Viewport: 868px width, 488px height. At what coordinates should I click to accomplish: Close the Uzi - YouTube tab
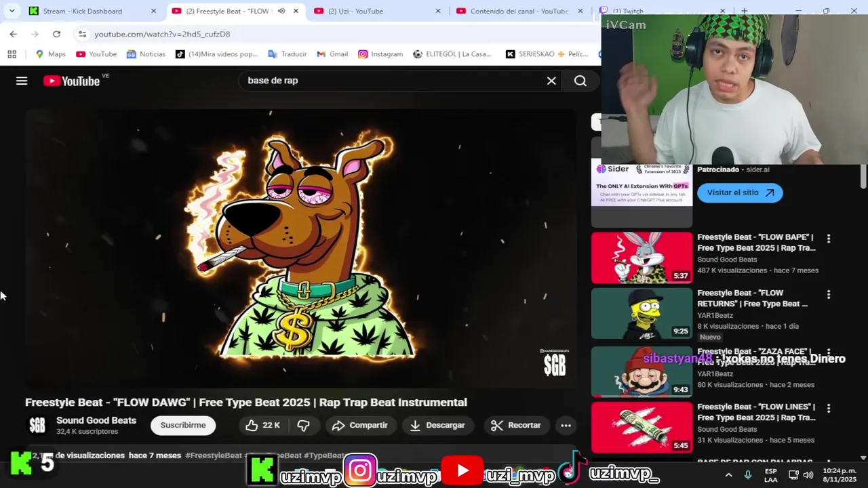tap(438, 11)
